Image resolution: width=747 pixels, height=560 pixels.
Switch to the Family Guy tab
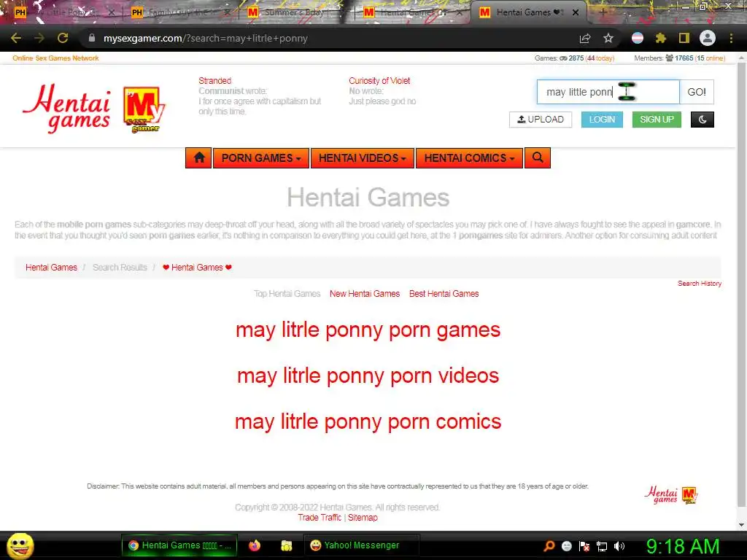[x=181, y=12]
